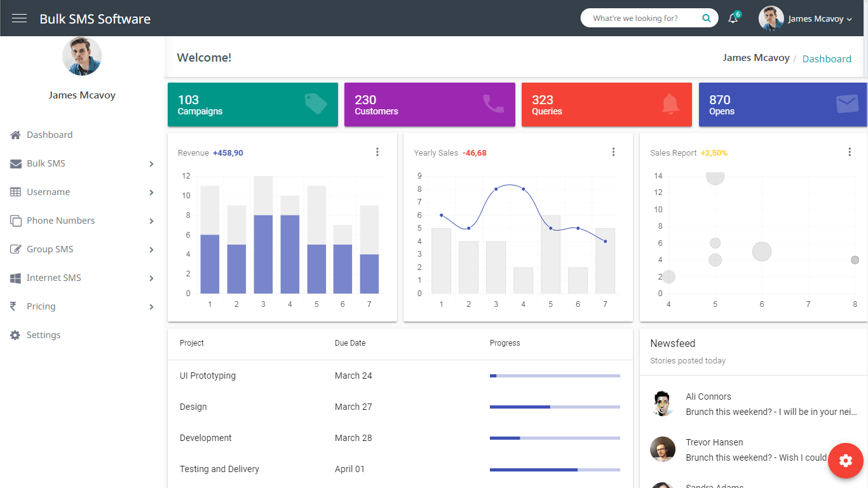Toggle the hamburger menu in header
Image resolution: width=868 pixels, height=488 pixels.
[19, 18]
